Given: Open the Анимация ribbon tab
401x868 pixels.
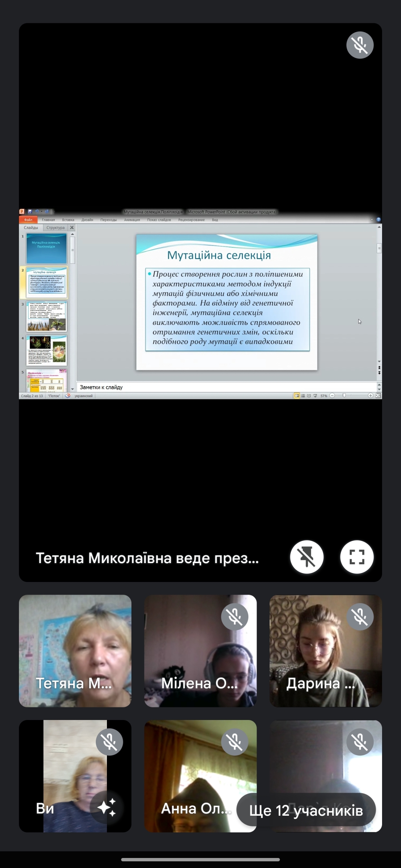Looking at the screenshot, I should point(132,220).
